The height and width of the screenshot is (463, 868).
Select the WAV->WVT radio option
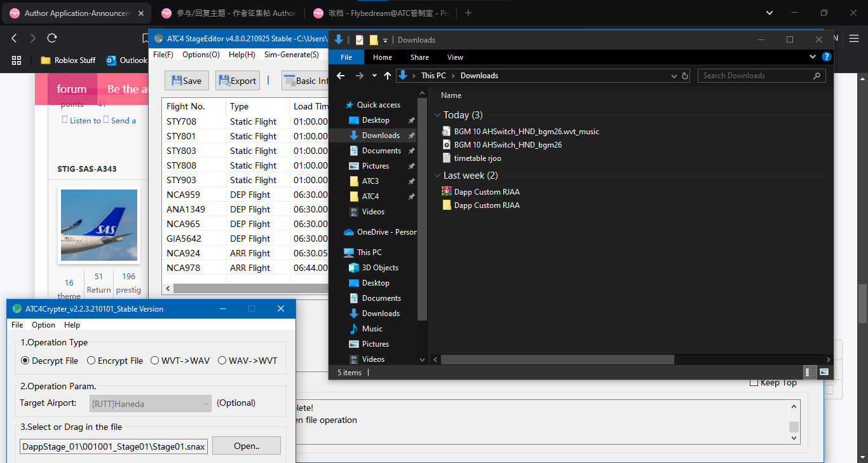(x=222, y=361)
